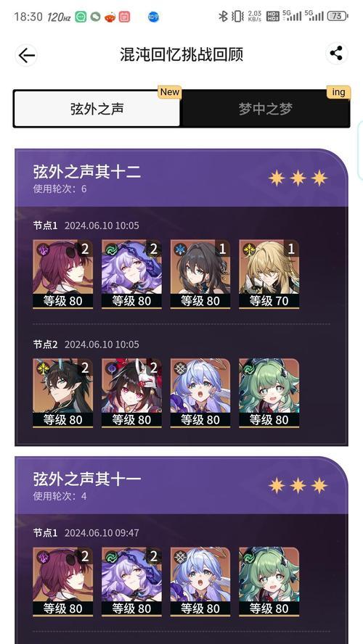Select the 弦外之声 tab
The height and width of the screenshot is (644, 363).
click(x=97, y=109)
